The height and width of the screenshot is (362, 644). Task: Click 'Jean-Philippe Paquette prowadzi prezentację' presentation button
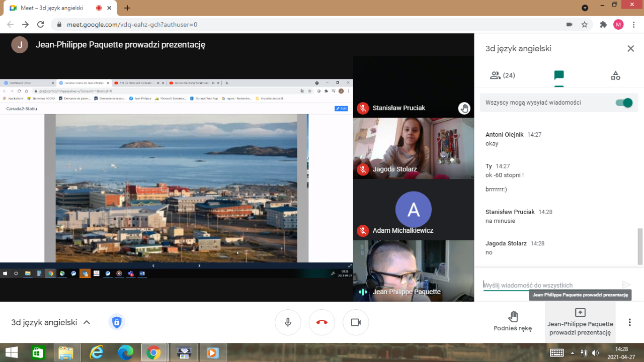pyautogui.click(x=580, y=322)
